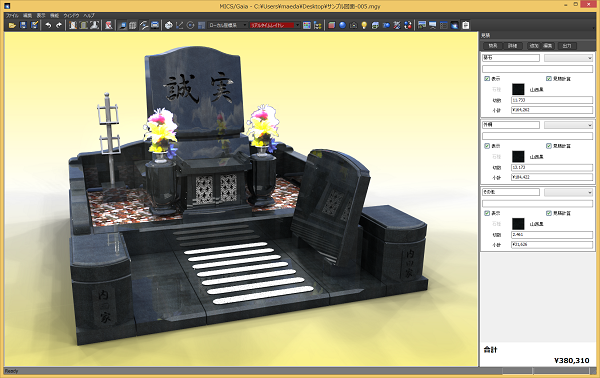The width and height of the screenshot is (600, 378).
Task: Open dropdown beside first section name field
Action: pos(569,58)
